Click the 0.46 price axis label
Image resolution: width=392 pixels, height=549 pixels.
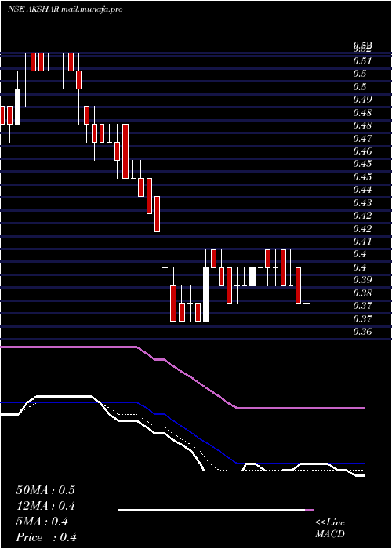[362, 151]
